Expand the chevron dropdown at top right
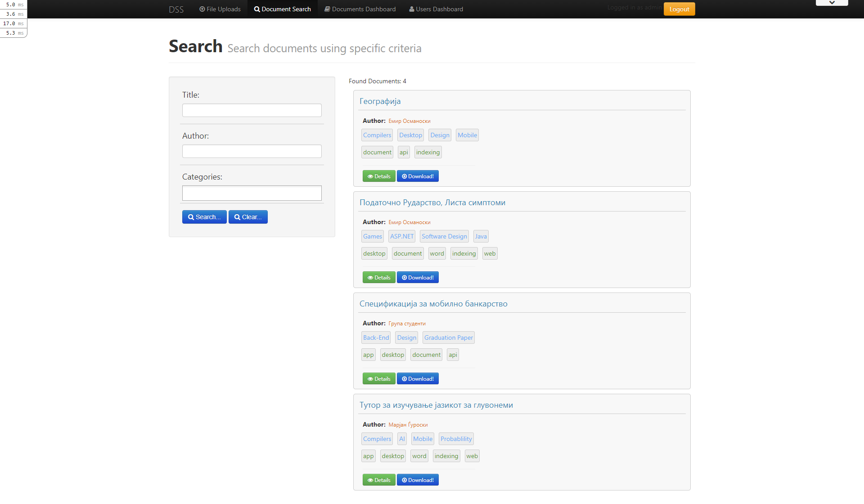864x504 pixels. (x=832, y=3)
